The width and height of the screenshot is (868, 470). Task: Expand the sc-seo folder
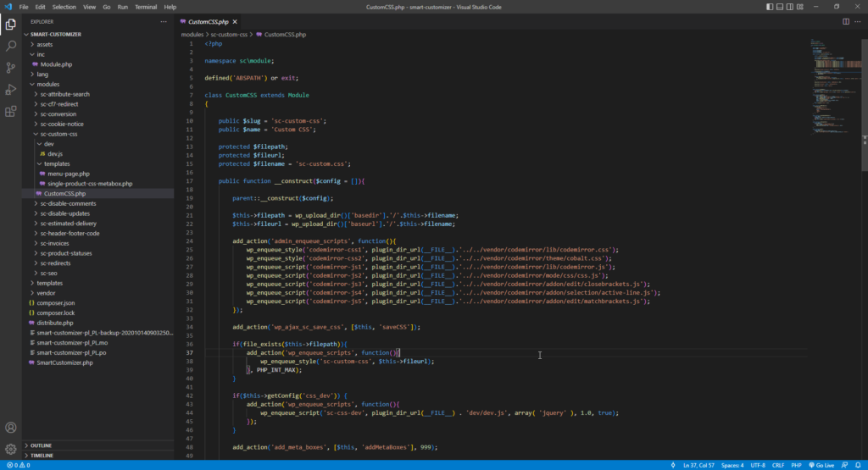click(x=48, y=274)
